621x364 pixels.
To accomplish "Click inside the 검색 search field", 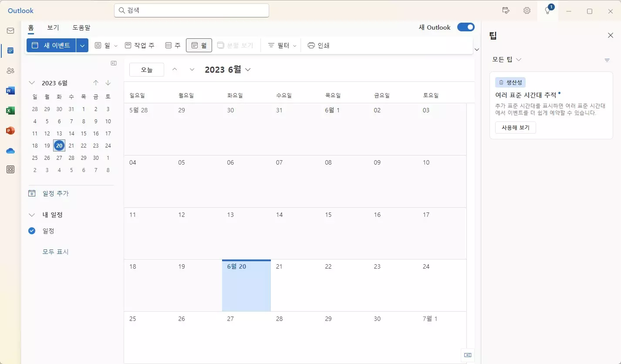I will tap(192, 10).
